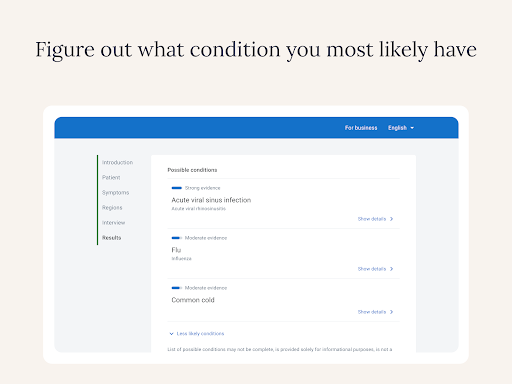Viewport: 512px width, 384px height.
Task: Open the Interview step
Action: [113, 223]
